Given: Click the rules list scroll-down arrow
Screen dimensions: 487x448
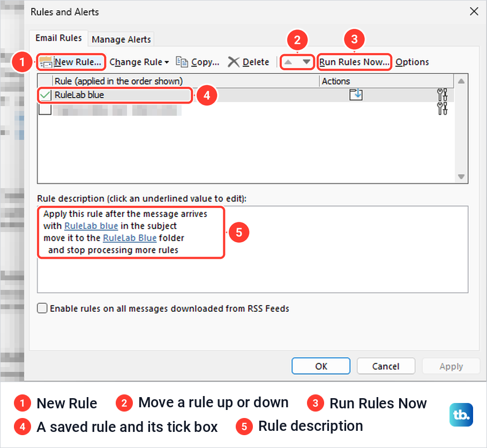Looking at the screenshot, I should click(461, 176).
